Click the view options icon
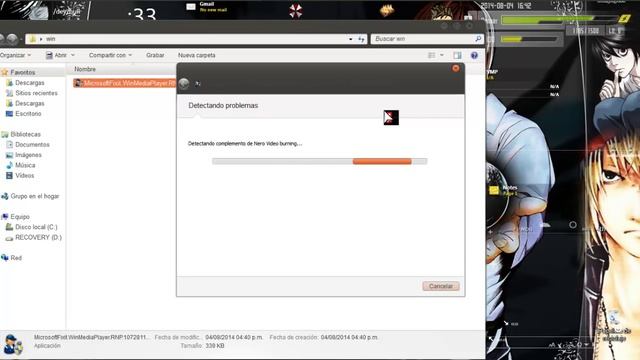Viewport: 640px width, 360px height. pos(431,55)
